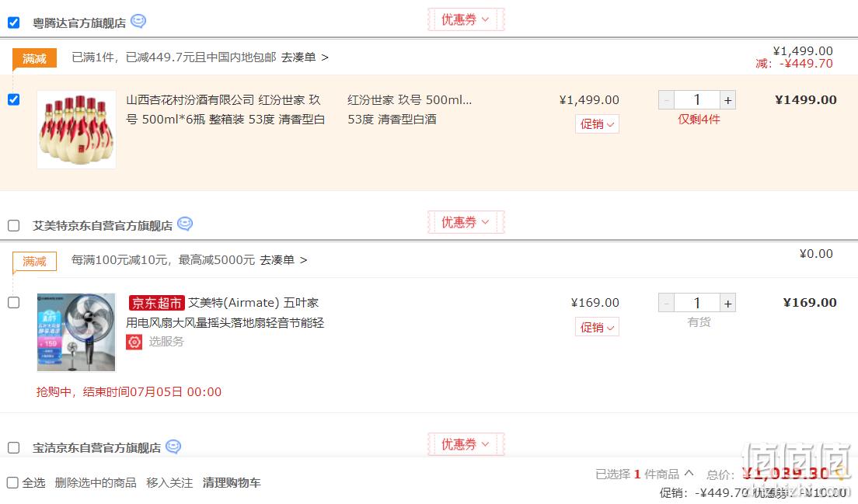Viewport: 858px width, 504px height.
Task: Increase quantity of the Fenjiu liquor item
Action: click(727, 100)
